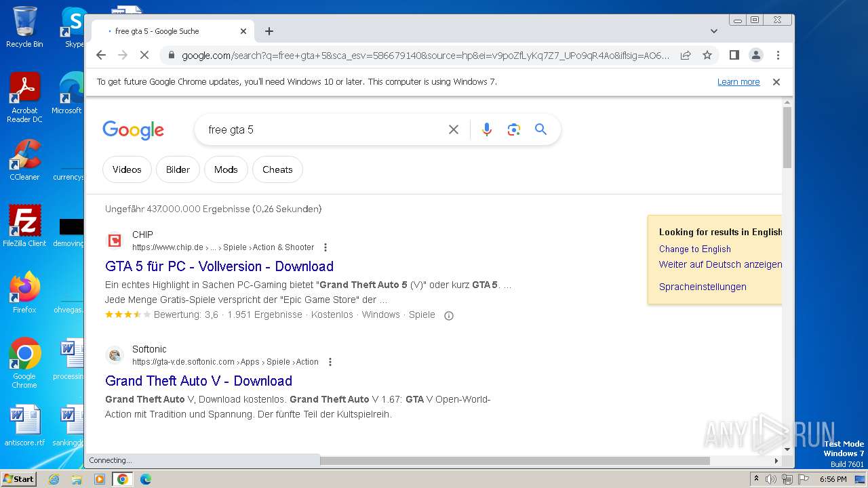The image size is (868, 488).
Task: View site information lock icon
Action: point(172,55)
